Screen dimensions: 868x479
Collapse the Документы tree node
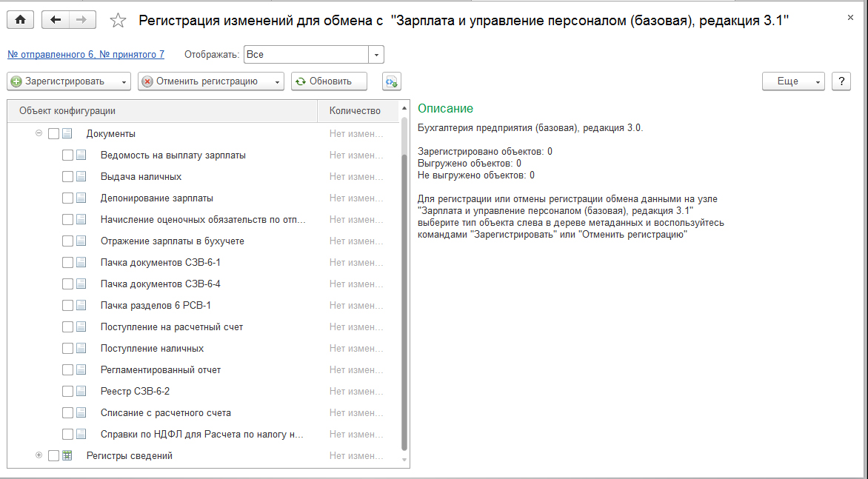(x=39, y=133)
